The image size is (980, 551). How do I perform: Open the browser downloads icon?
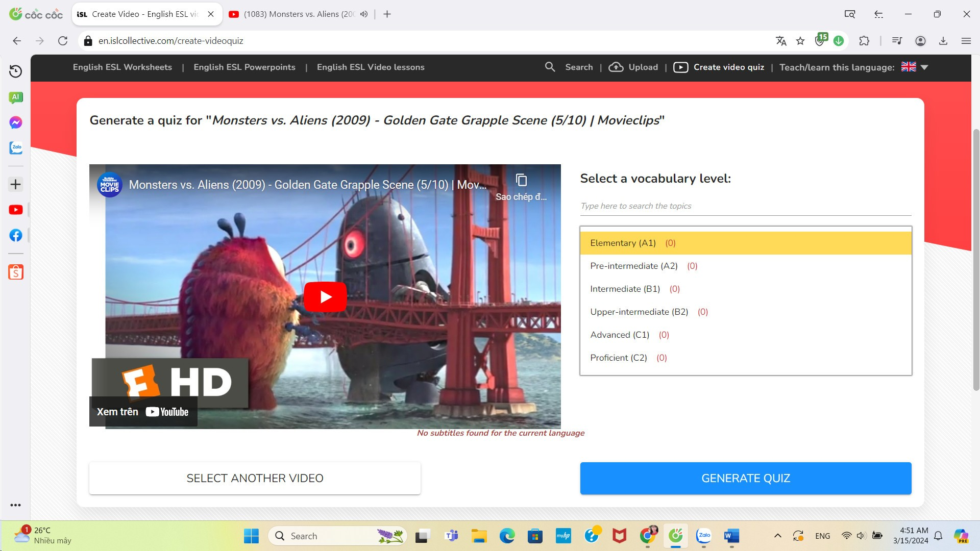(x=943, y=41)
